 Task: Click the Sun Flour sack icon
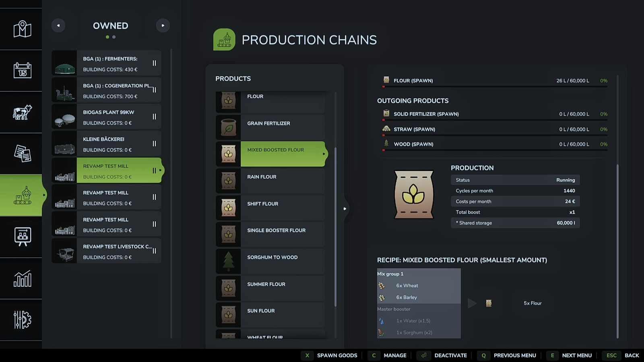(228, 315)
